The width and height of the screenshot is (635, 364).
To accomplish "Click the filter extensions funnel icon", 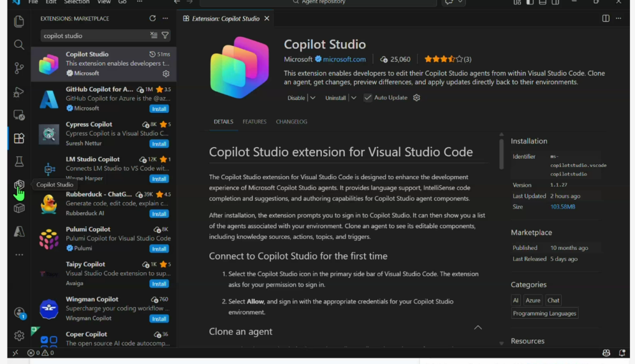I will 166,35.
